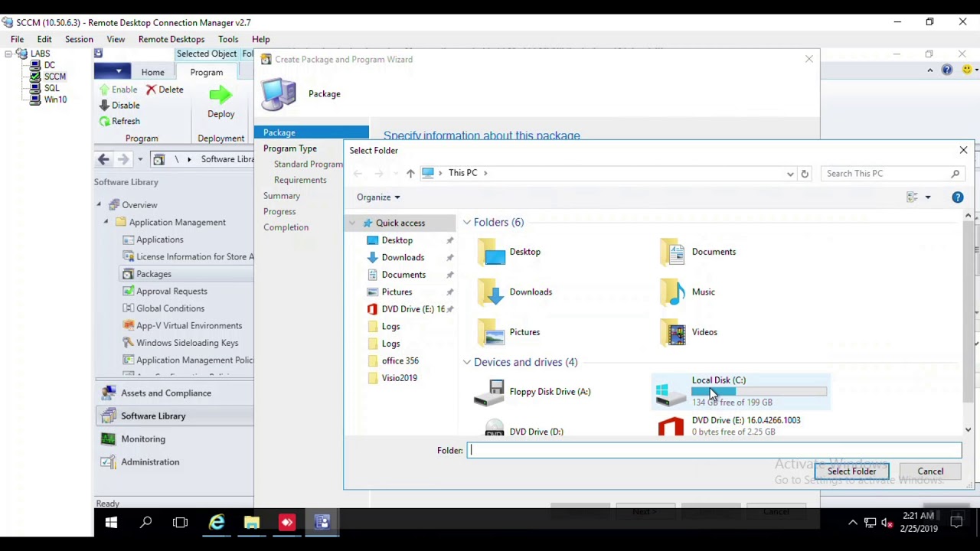Select SQL server in LABS tree
980x551 pixels.
click(51, 88)
